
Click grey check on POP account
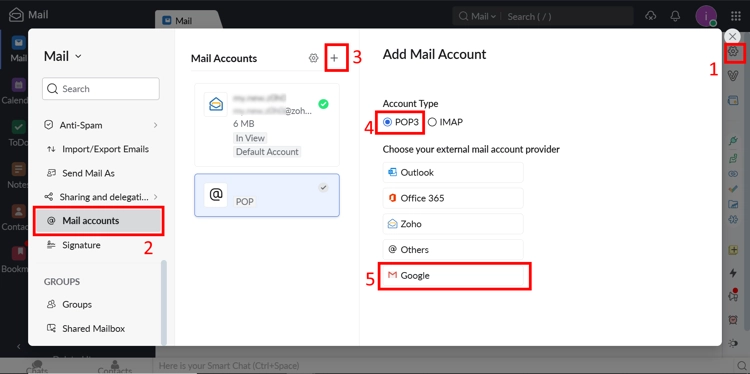point(323,187)
